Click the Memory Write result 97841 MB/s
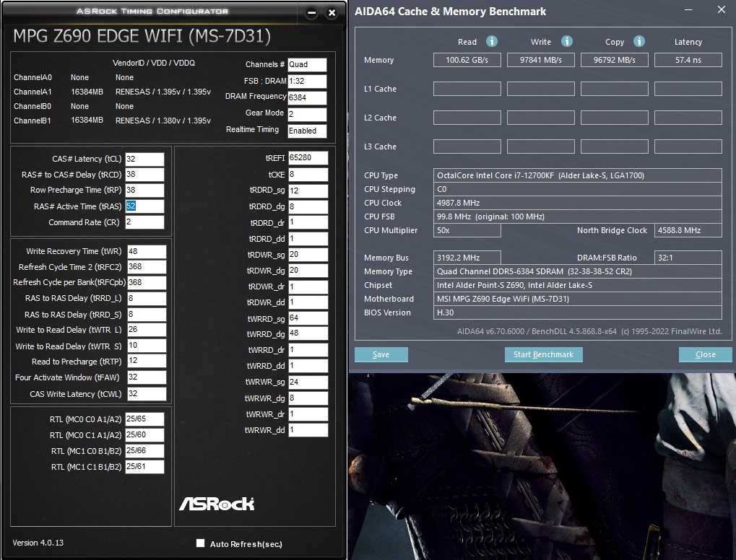Screen dimensions: 736x560 [541, 60]
